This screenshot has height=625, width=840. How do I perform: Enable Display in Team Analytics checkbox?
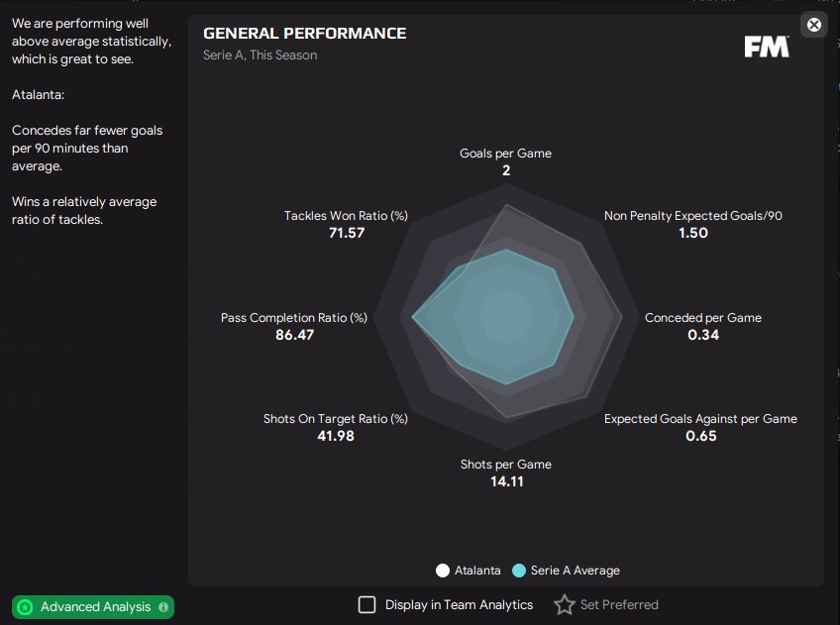pos(367,604)
